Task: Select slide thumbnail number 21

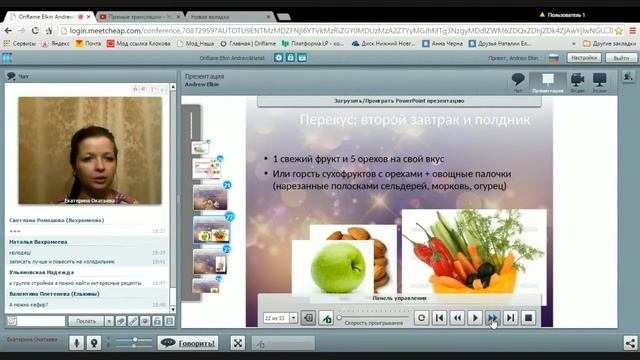Action: [210, 198]
